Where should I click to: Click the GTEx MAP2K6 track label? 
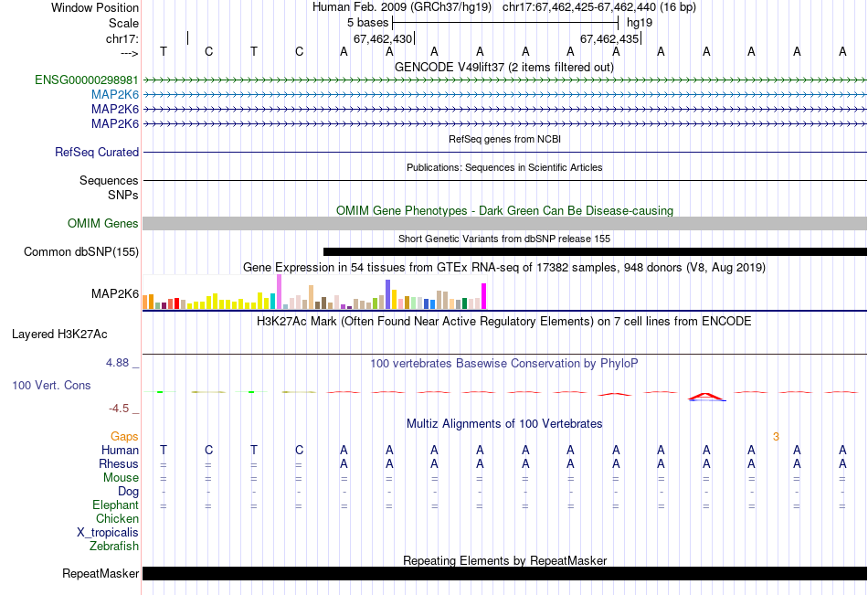(x=115, y=293)
